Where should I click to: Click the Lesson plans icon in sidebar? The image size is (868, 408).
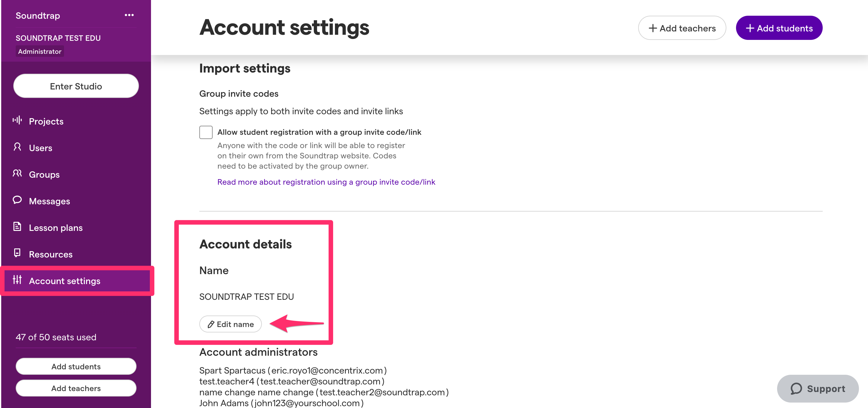(x=17, y=226)
